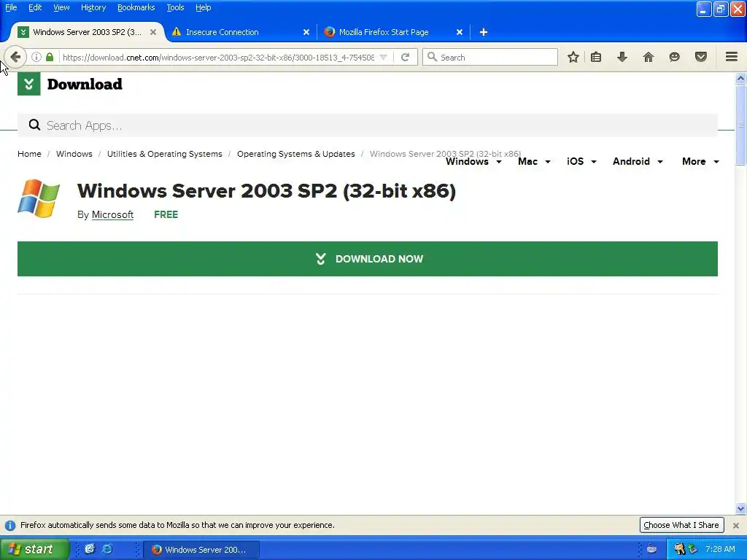Click the green padlock security icon
The width and height of the screenshot is (747, 560).
pyautogui.click(x=50, y=57)
